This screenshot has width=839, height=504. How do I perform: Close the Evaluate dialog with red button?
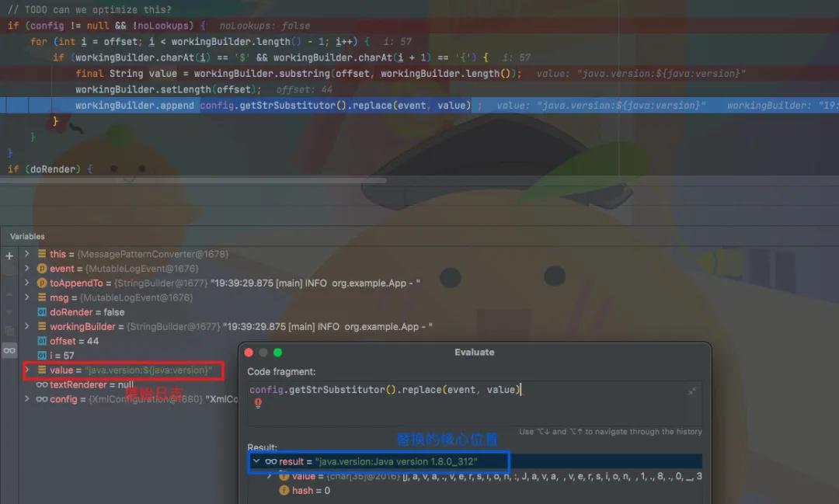tap(249, 352)
